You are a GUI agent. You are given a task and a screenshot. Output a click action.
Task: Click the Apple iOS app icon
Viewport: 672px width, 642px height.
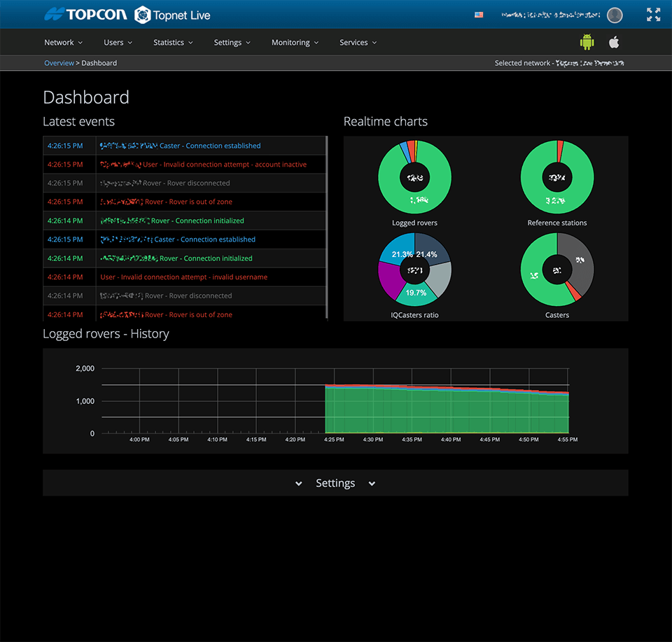614,43
